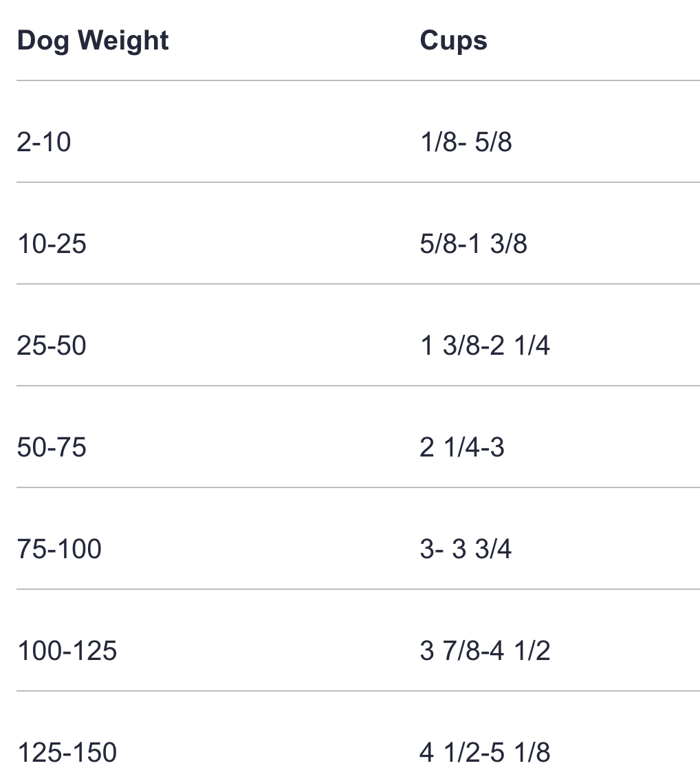Screen dimensions: 700x781
Task: Select the 1/8- 5/8 cups cell
Action: (466, 142)
